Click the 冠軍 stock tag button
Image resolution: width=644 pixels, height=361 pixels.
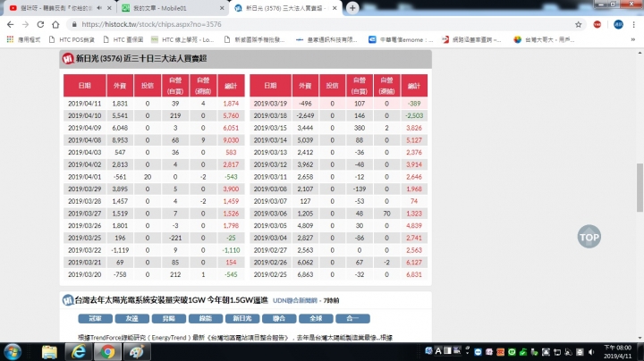coord(96,318)
